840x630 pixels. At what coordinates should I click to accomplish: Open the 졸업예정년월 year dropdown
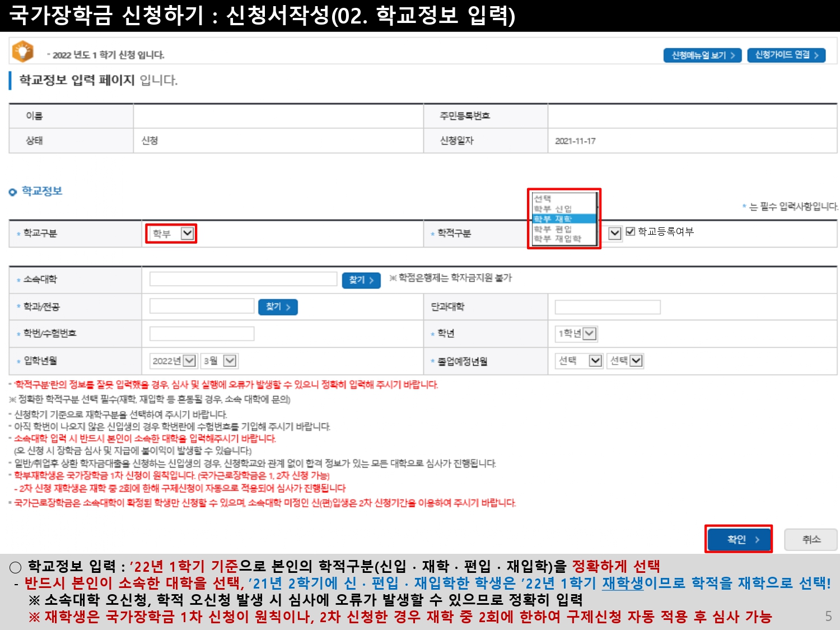(x=579, y=361)
